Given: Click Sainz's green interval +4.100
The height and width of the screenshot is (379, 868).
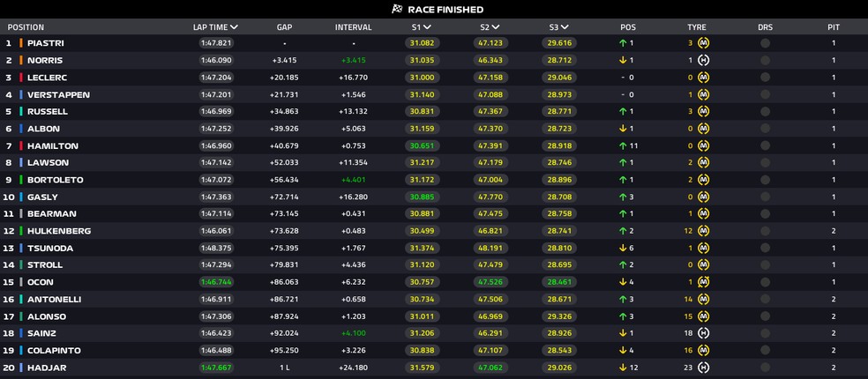Looking at the screenshot, I should click(x=353, y=333).
